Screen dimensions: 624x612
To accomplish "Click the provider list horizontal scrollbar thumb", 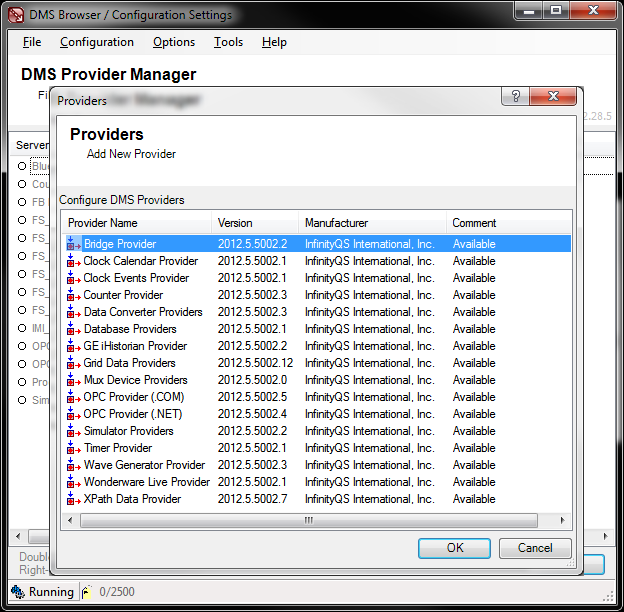I will [x=308, y=520].
